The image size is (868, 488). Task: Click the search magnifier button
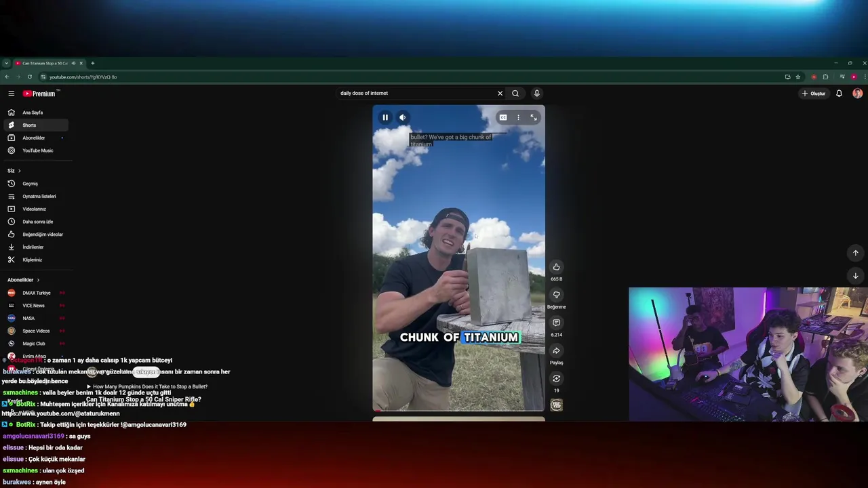(x=515, y=94)
